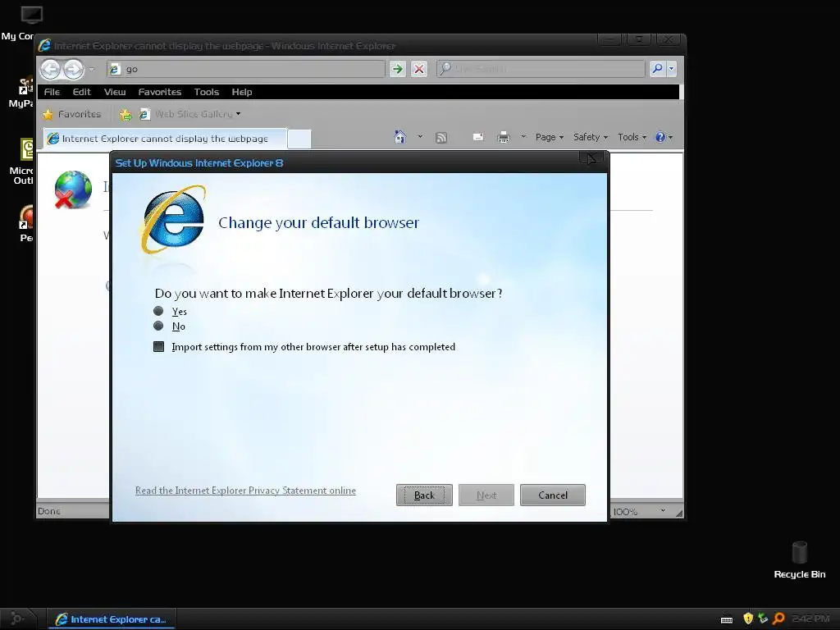The height and width of the screenshot is (630, 840).
Task: Expand the Print options dropdown arrow
Action: coord(523,137)
